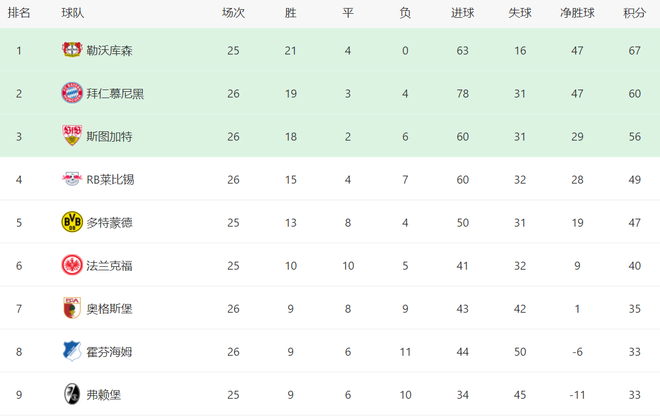
Task: Select the Hoffenheim blue shield logo
Action: (x=72, y=351)
